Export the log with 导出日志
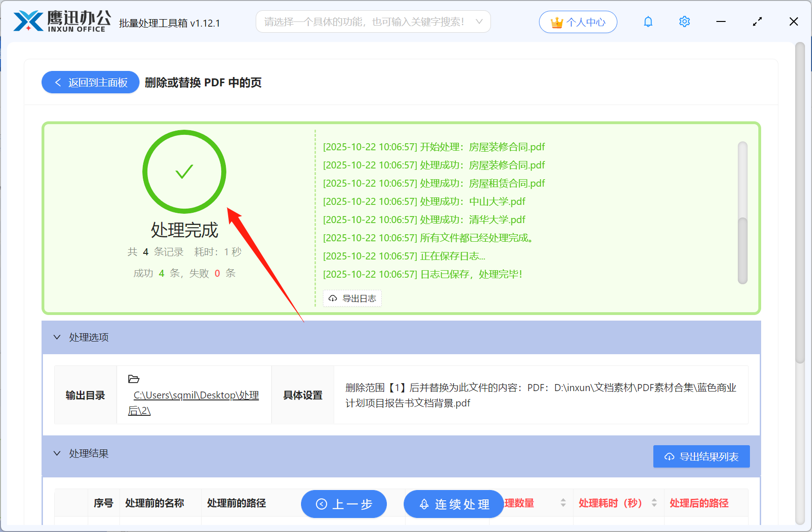Viewport: 812px width, 532px height. (352, 298)
